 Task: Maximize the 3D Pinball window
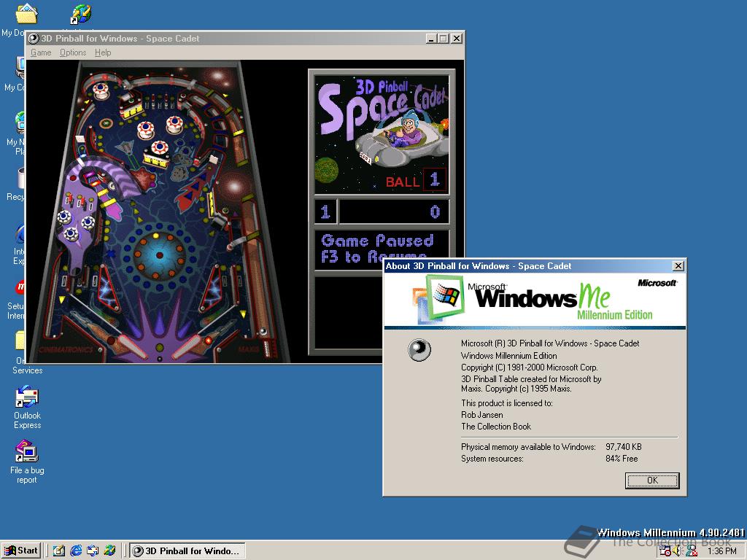point(443,39)
